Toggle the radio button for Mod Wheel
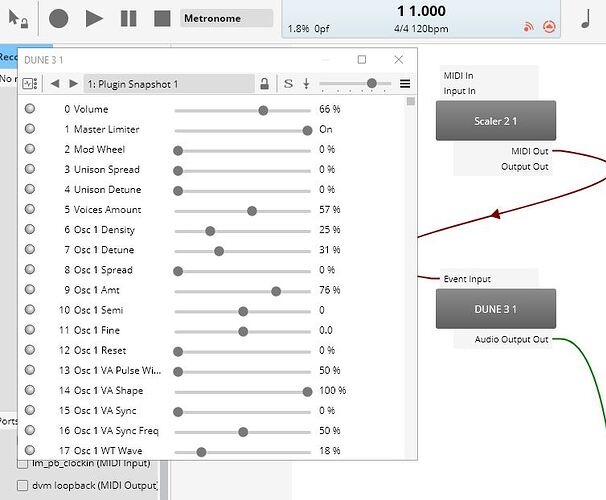606x500 pixels. 30,149
